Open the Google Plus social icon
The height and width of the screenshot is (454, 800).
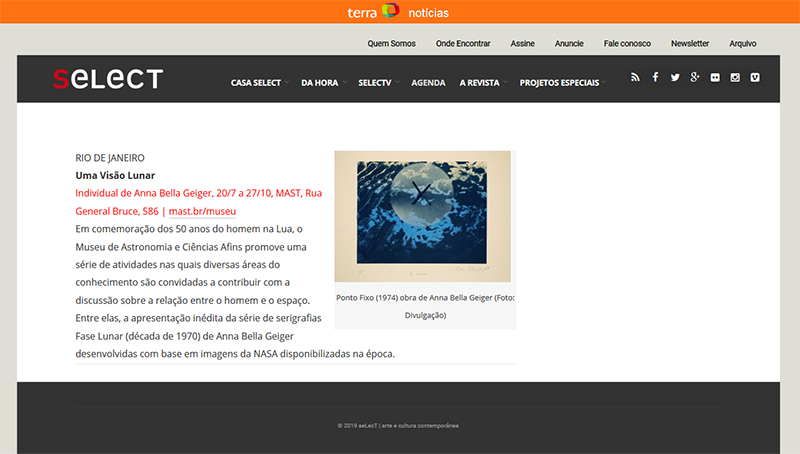coord(695,77)
